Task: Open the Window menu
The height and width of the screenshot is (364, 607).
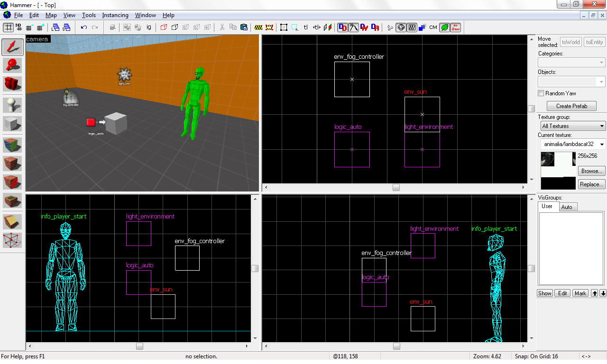Action: (145, 15)
